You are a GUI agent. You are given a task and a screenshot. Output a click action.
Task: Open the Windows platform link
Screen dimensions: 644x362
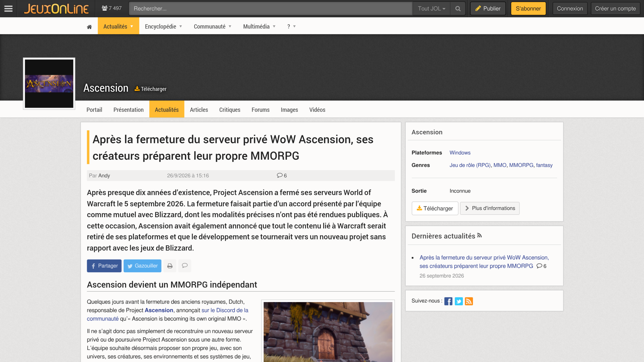[460, 153]
